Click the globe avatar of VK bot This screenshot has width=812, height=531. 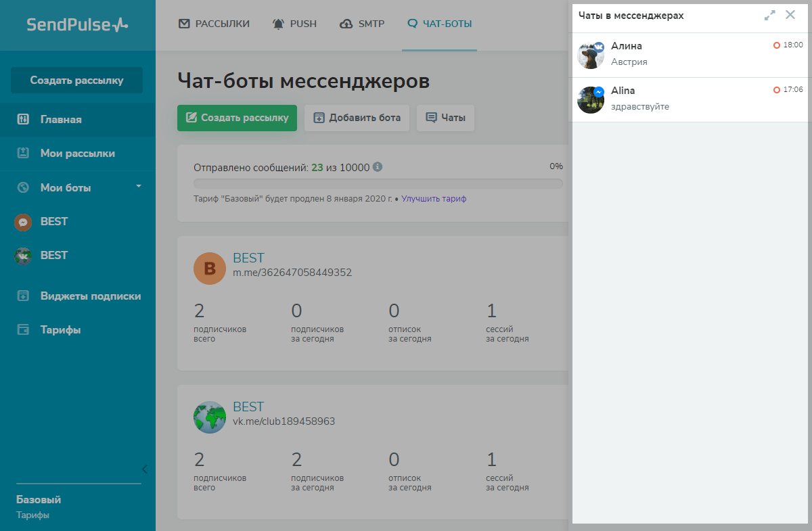click(209, 417)
